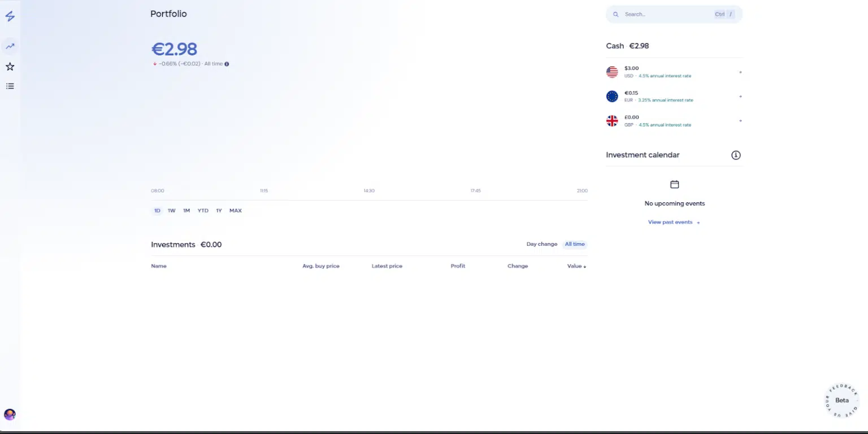Image resolution: width=868 pixels, height=434 pixels.
Task: Switch profit view to Day change
Action: click(541, 244)
